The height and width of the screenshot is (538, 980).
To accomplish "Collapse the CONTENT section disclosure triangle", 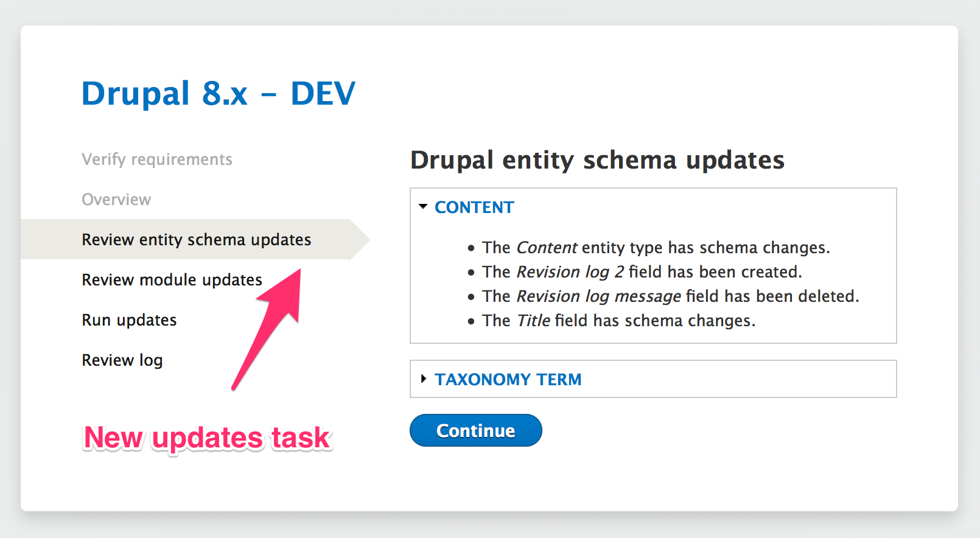I will 423,207.
